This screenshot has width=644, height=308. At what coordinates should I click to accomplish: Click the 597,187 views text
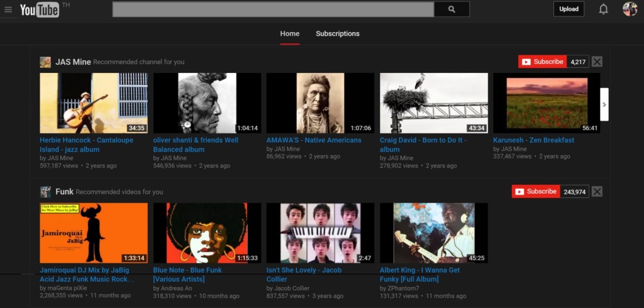click(x=58, y=166)
